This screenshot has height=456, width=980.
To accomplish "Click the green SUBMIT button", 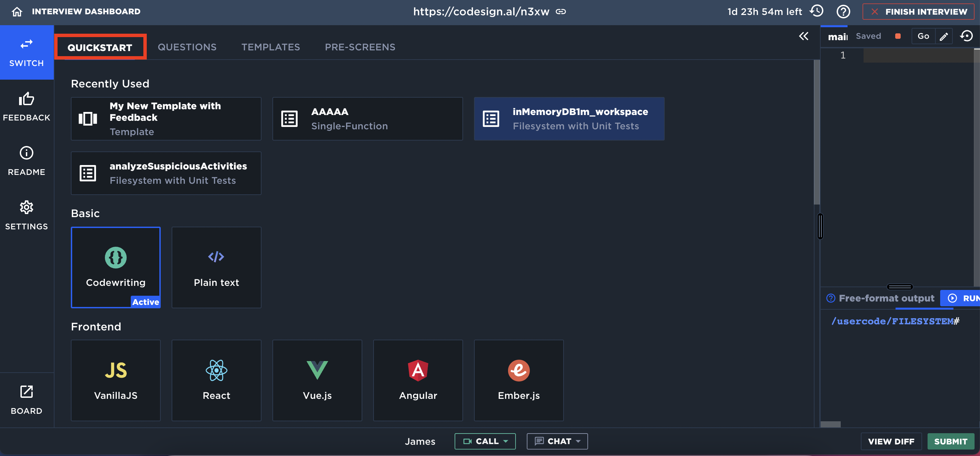I will tap(950, 442).
